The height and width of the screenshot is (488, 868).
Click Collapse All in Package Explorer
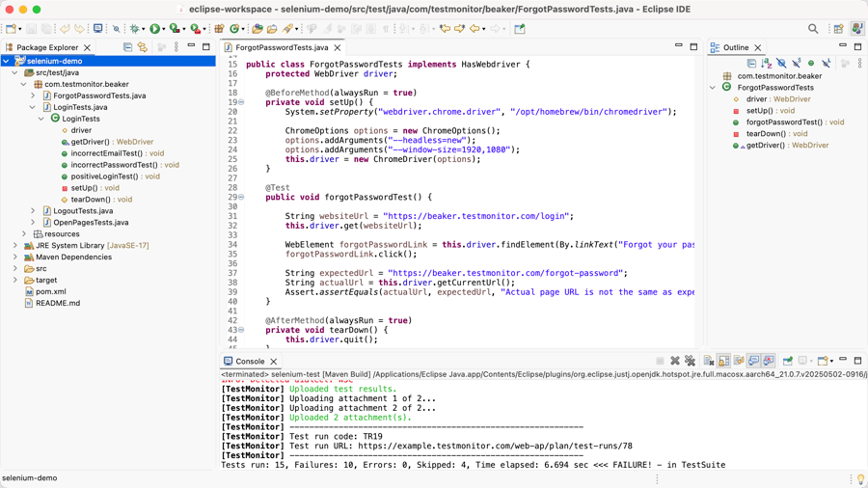click(x=127, y=47)
